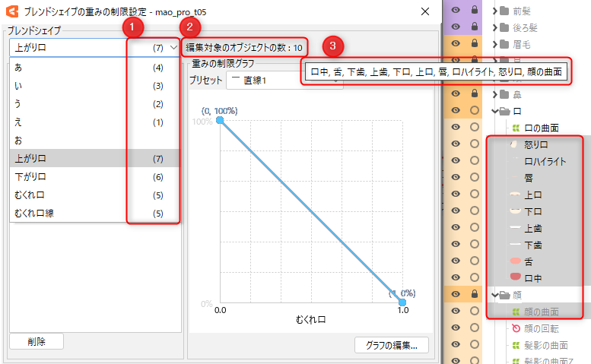The image size is (591, 364).
Task: Click the グラフの編集... button
Action: pos(391,344)
